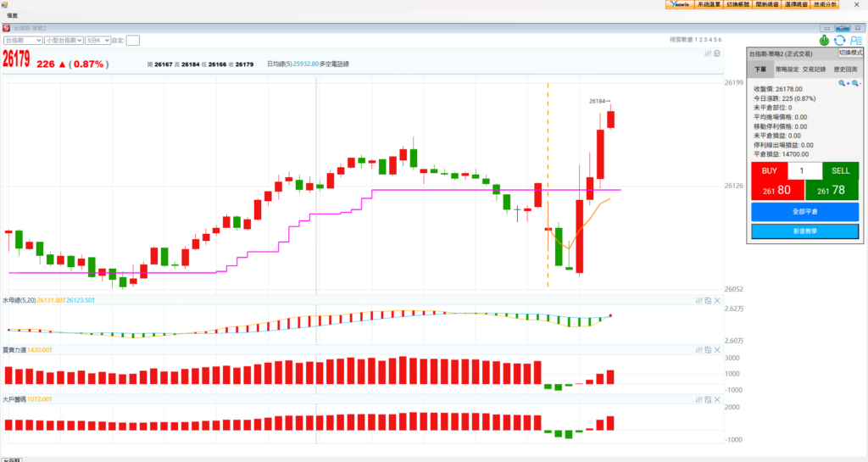Click the green power icon
Image resolution: width=868 pixels, height=462 pixels.
coord(825,40)
